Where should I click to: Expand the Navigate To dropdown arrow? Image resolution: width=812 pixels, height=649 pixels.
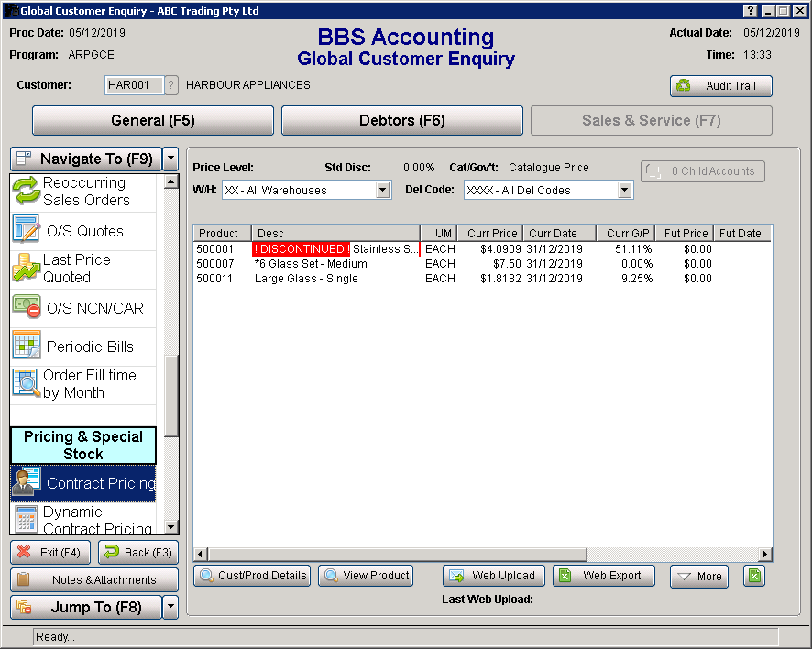[x=170, y=159]
